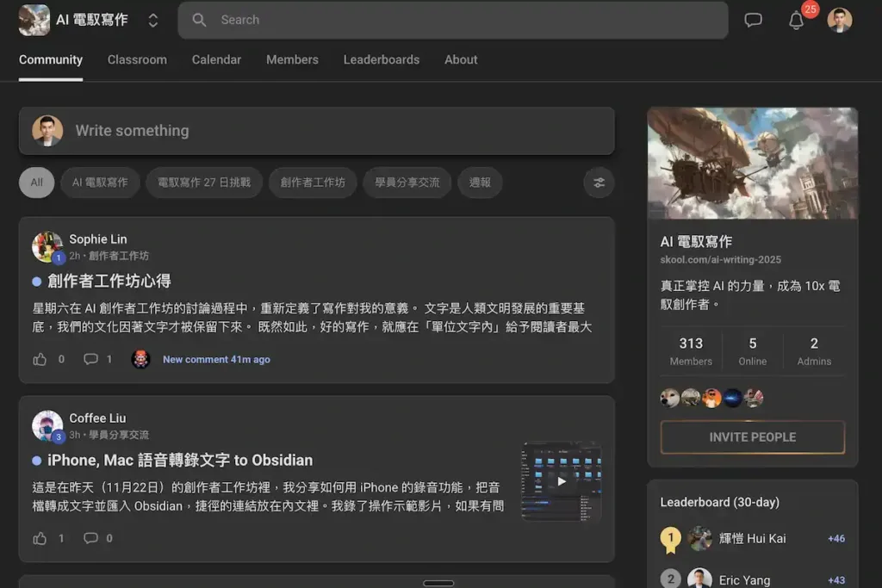882x588 pixels.
Task: Open the chat messages icon
Action: 753,20
